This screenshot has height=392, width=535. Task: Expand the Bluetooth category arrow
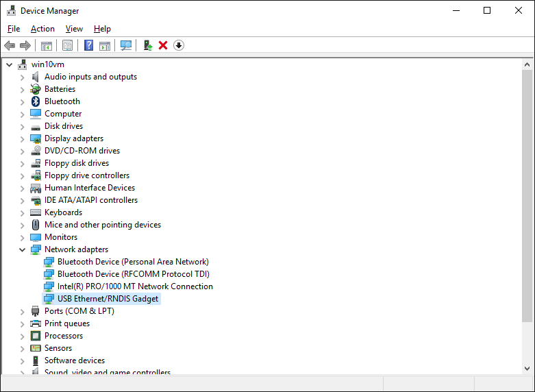[x=22, y=101]
